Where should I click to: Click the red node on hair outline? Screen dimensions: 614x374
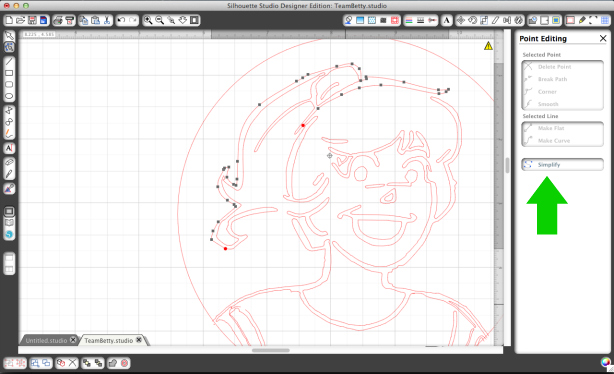coord(303,125)
